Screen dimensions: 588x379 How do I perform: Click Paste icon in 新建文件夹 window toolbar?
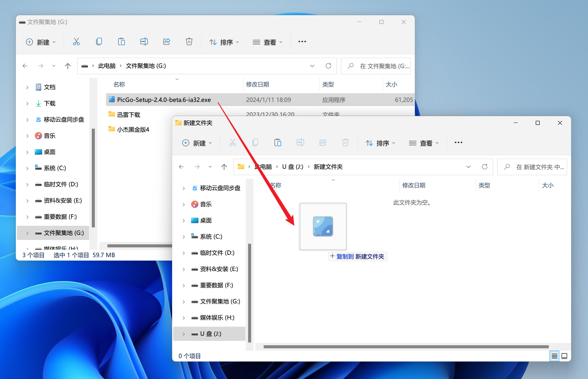click(278, 143)
